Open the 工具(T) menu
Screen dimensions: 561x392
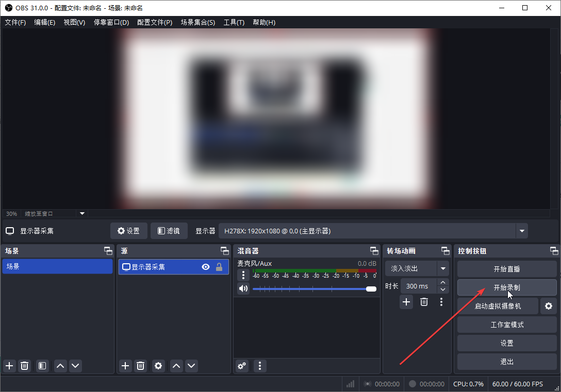234,22
